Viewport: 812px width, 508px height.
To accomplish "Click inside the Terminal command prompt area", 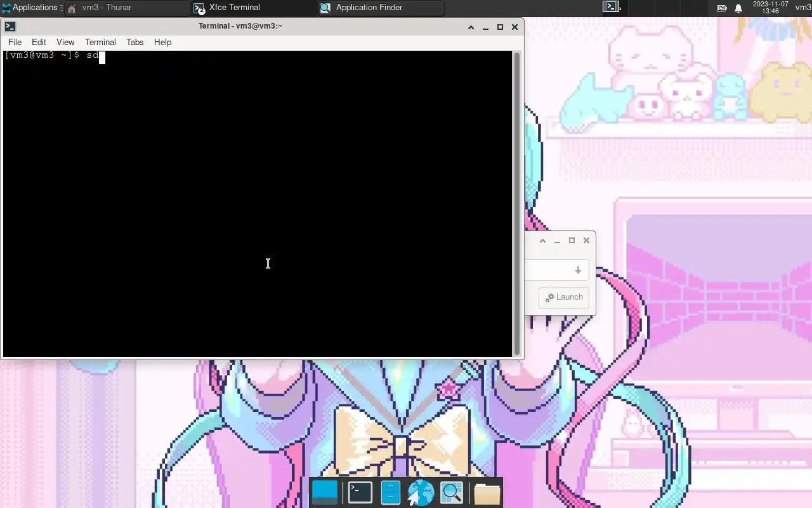I will 258,203.
